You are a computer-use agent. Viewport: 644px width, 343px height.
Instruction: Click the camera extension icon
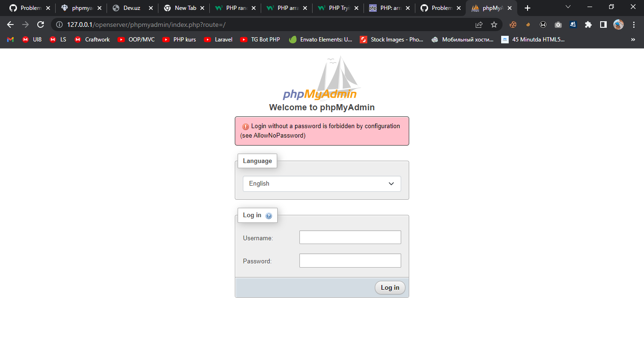coord(558,24)
